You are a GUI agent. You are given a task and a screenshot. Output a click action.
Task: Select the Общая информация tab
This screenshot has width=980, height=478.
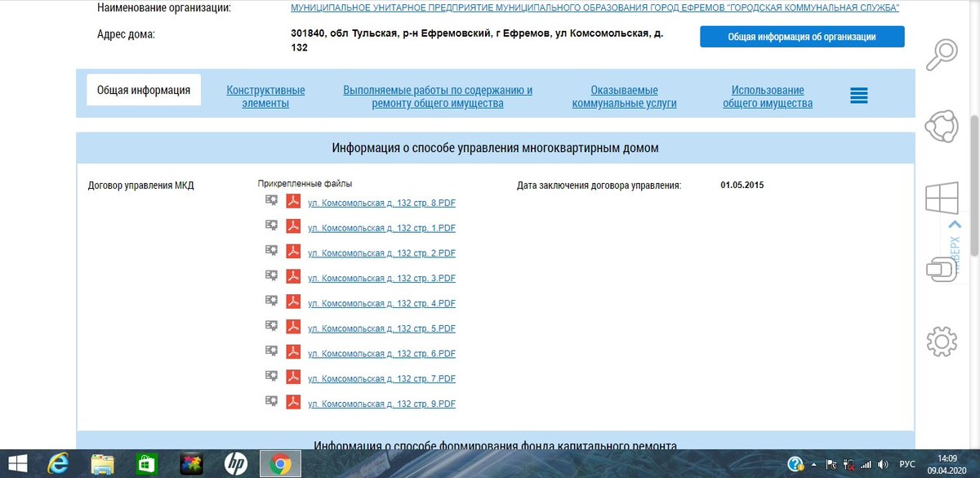[144, 90]
